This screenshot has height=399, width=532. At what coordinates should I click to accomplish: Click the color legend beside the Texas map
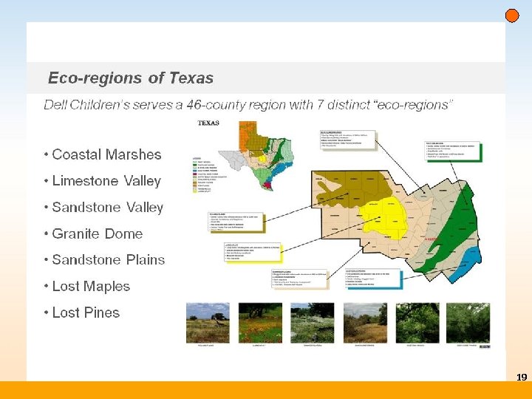point(209,175)
